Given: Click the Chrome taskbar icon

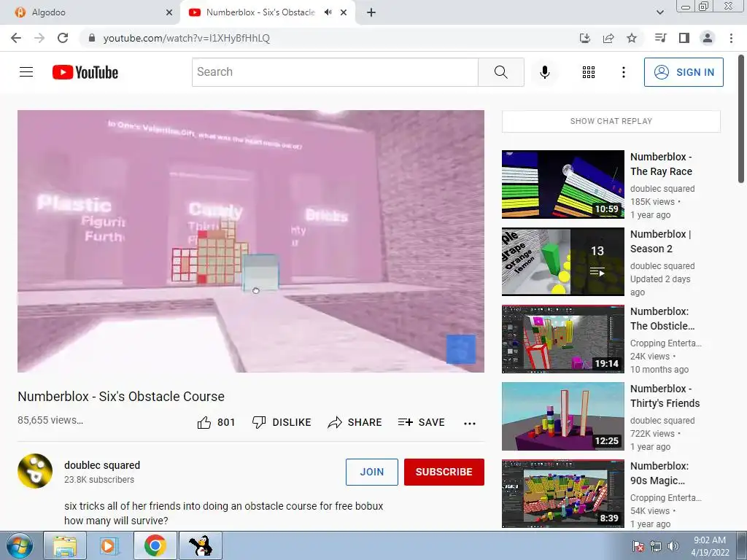Looking at the screenshot, I should coord(155,545).
